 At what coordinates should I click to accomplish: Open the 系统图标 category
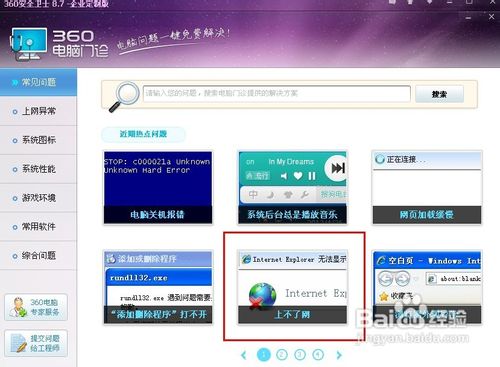pyautogui.click(x=38, y=140)
